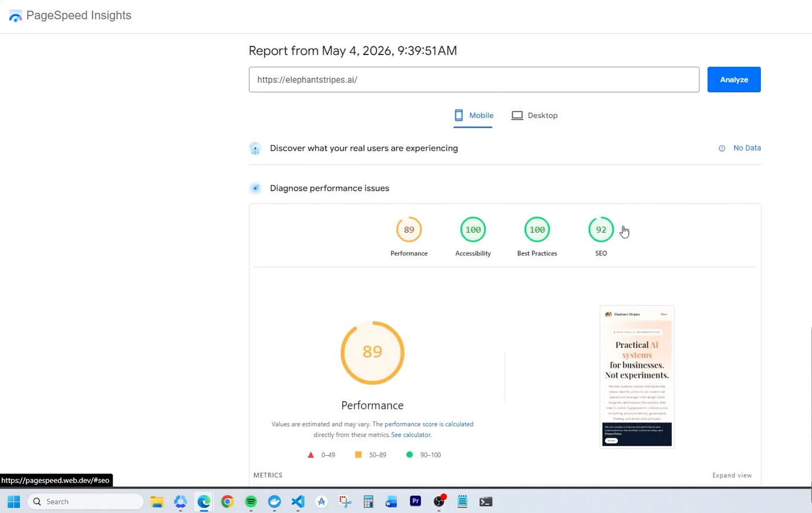The width and height of the screenshot is (812, 513).
Task: Open the blue Copilot-style app after File Explorer
Action: 180,501
